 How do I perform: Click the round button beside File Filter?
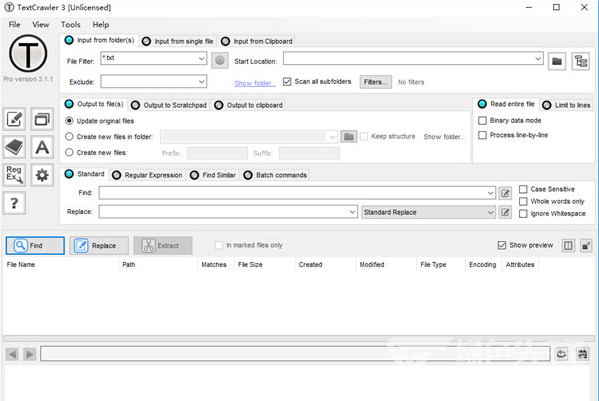tap(220, 60)
